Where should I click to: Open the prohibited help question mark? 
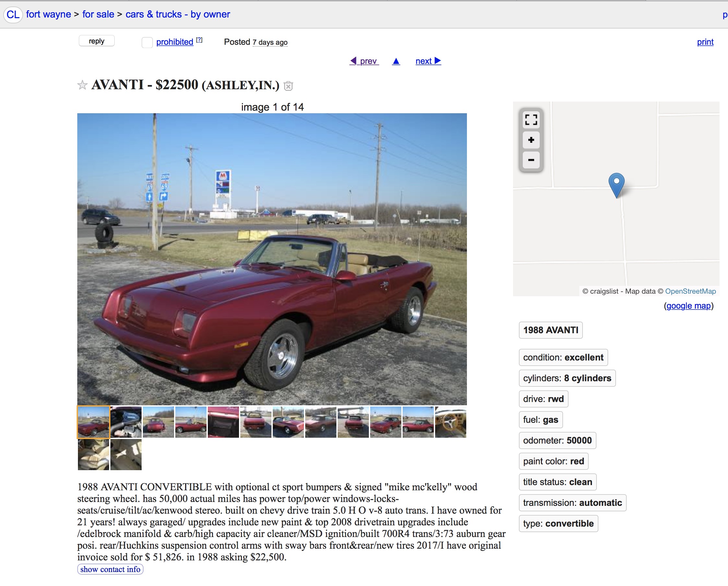click(199, 40)
